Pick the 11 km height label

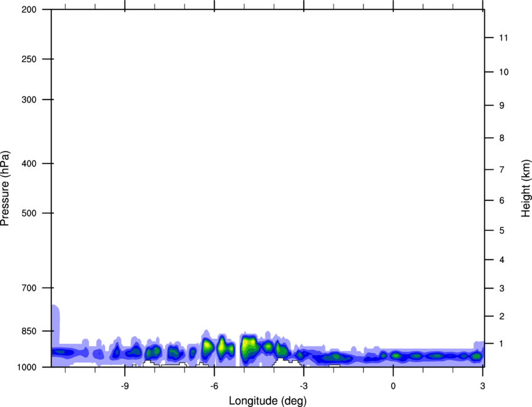point(504,38)
